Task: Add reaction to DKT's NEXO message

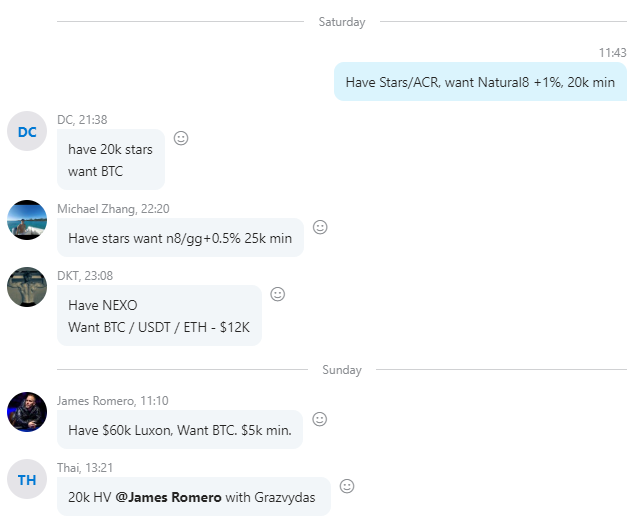Action: [x=278, y=294]
